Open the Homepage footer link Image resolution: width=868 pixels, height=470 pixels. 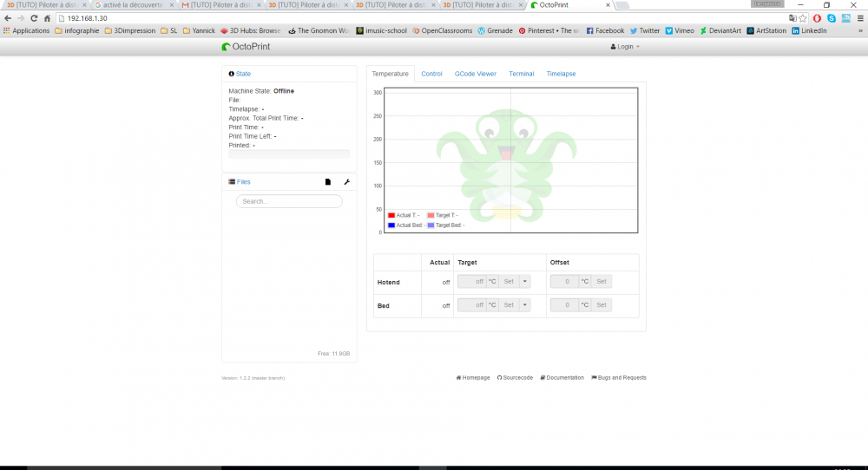coord(473,378)
